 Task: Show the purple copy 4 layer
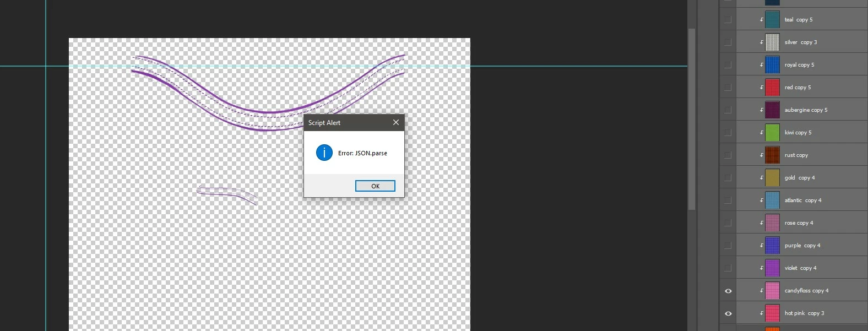[728, 245]
